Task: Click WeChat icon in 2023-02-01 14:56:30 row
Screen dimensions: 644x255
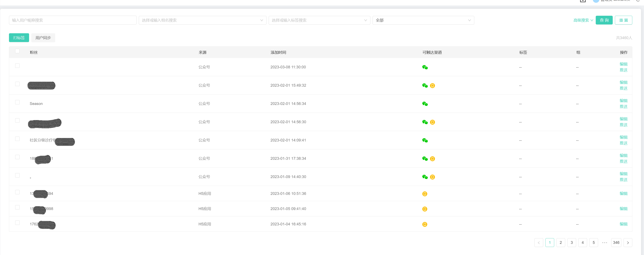Action: [425, 122]
